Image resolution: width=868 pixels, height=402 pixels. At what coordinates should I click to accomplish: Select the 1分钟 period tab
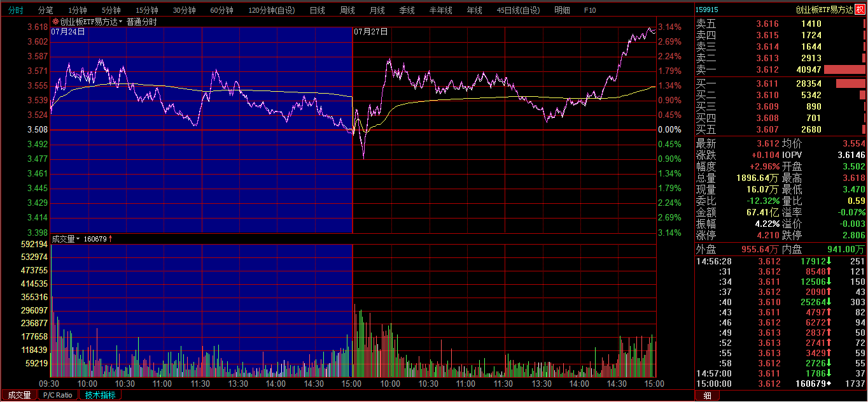[x=78, y=10]
